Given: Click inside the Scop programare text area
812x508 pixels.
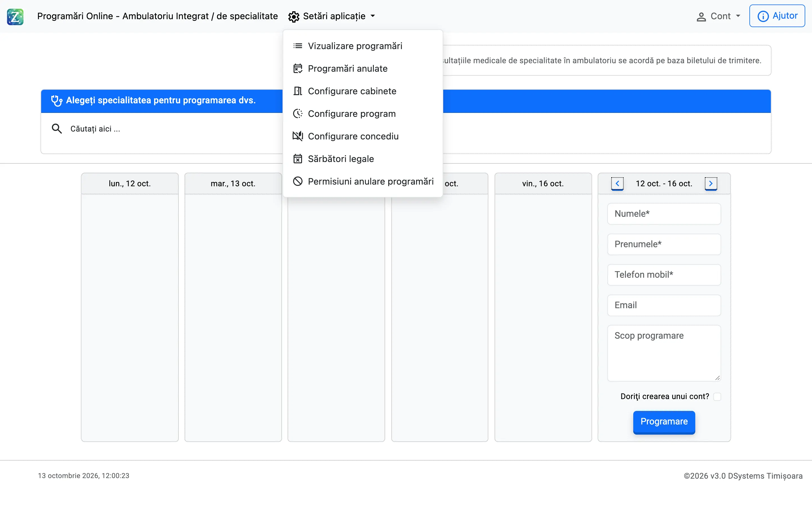Looking at the screenshot, I should click(664, 353).
